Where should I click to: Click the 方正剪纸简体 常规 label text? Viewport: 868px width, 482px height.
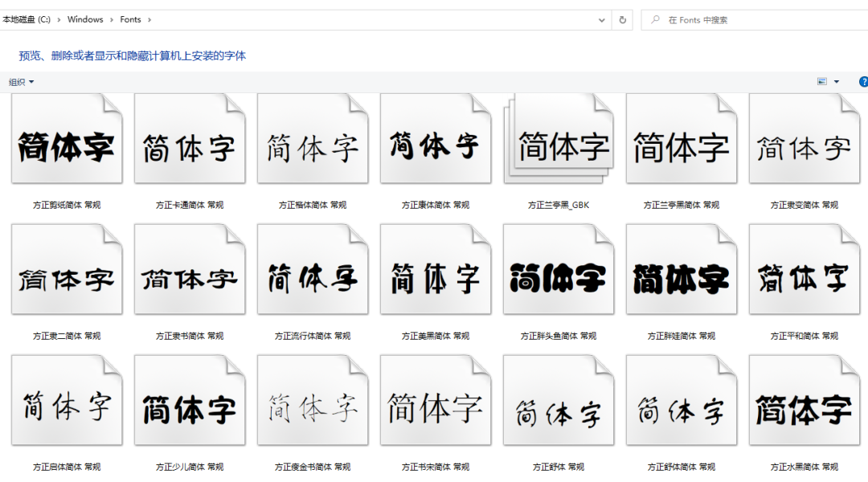(67, 205)
